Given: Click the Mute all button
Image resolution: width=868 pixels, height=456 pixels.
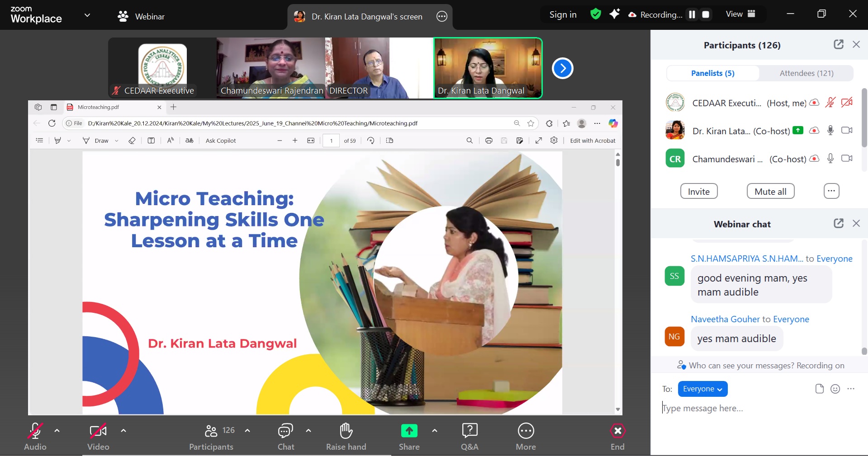Looking at the screenshot, I should click(770, 192).
